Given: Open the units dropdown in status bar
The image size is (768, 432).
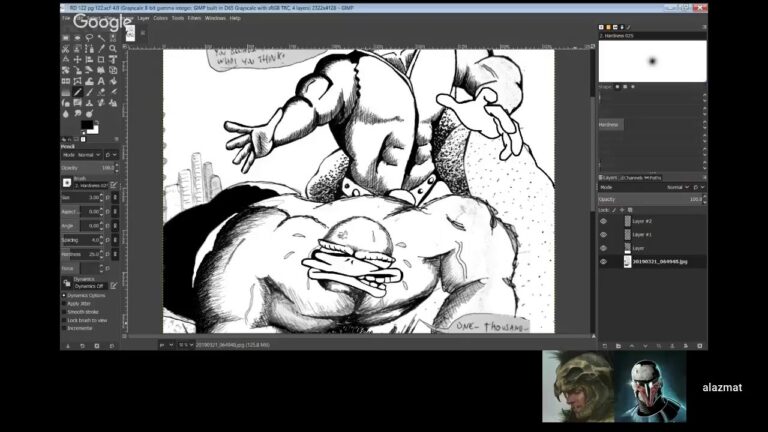Looking at the screenshot, I should click(165, 345).
